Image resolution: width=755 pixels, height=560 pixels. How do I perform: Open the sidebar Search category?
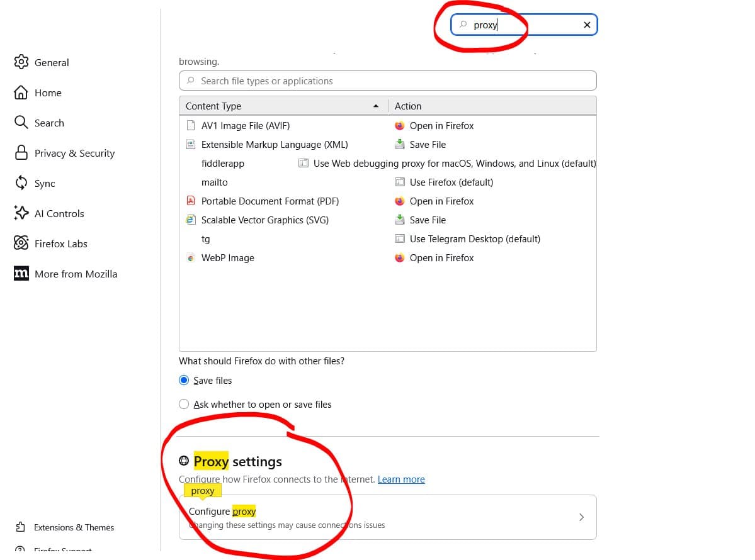tap(49, 123)
